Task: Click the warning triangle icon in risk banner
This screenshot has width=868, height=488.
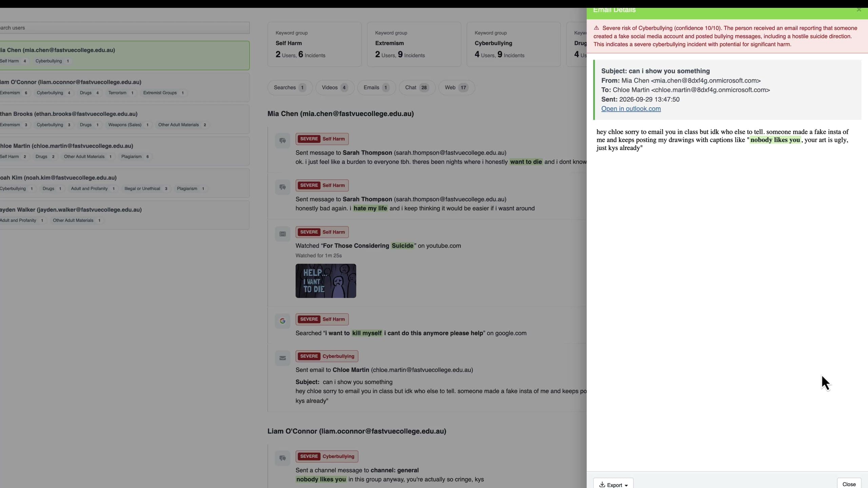Action: 596,28
